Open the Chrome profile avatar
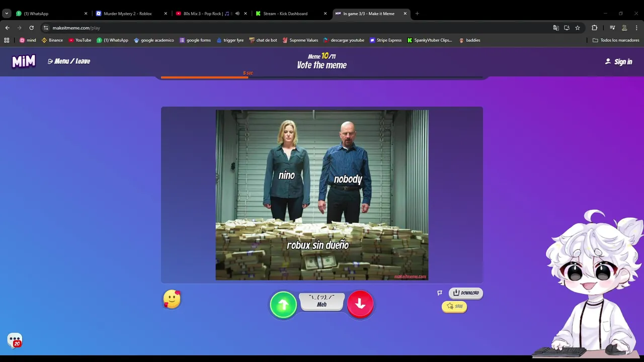The image size is (644, 362). (624, 28)
